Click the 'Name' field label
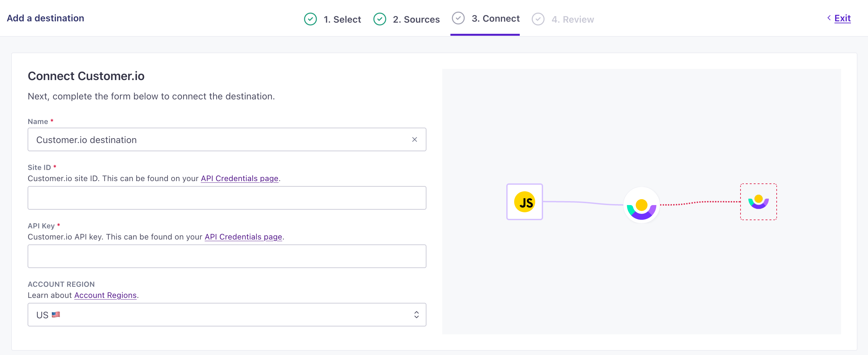Screen dimensions: 868x355 38,122
